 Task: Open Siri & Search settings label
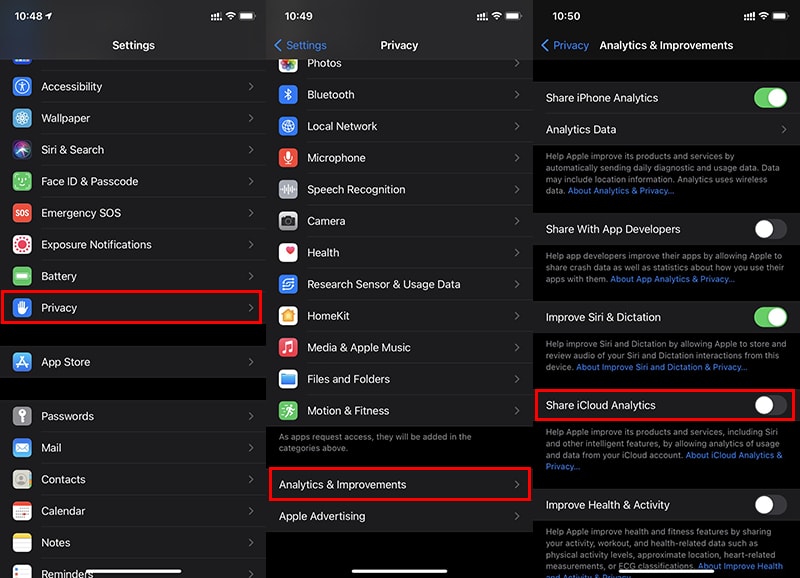click(x=72, y=150)
